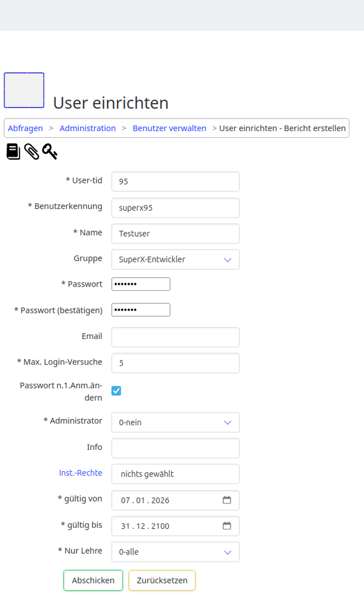Click the square logo icon next to User einrichten
364x595 pixels.
(24, 90)
